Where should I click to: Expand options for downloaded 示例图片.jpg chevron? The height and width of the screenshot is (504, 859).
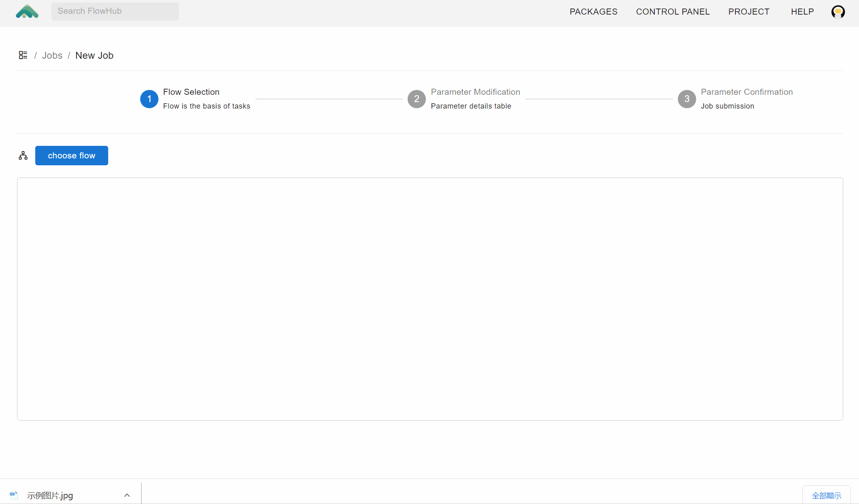click(127, 495)
